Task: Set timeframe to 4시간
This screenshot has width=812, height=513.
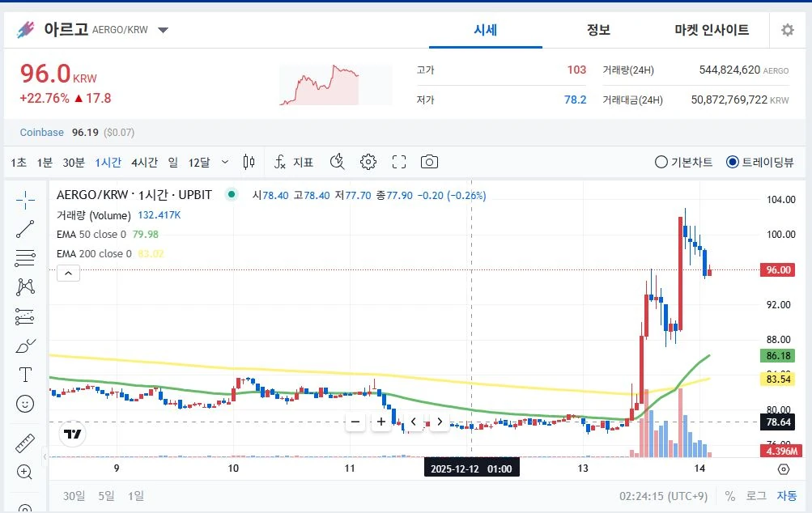Action: coord(144,162)
